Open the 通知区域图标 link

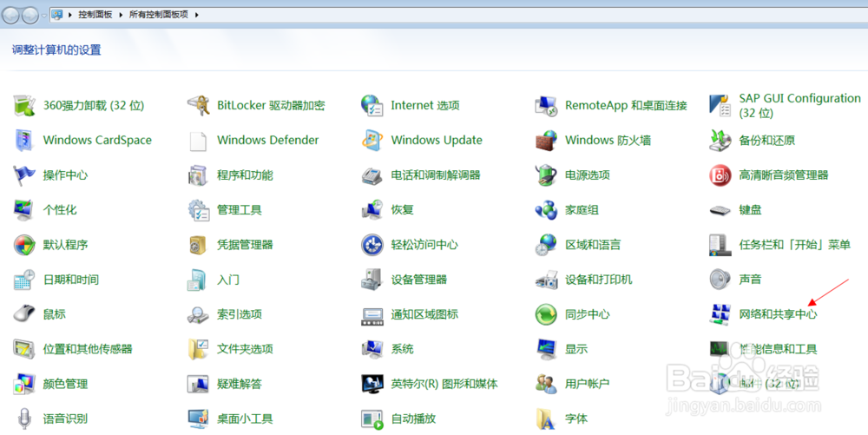point(424,314)
